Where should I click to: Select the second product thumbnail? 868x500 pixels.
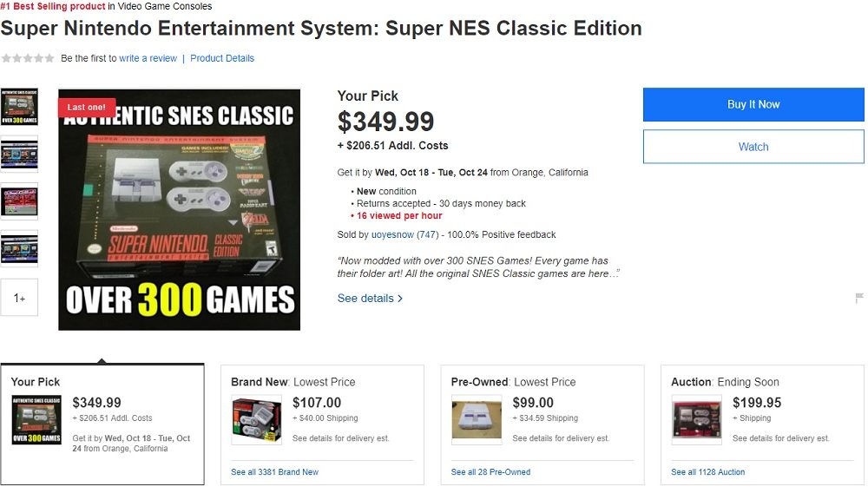pyautogui.click(x=19, y=154)
